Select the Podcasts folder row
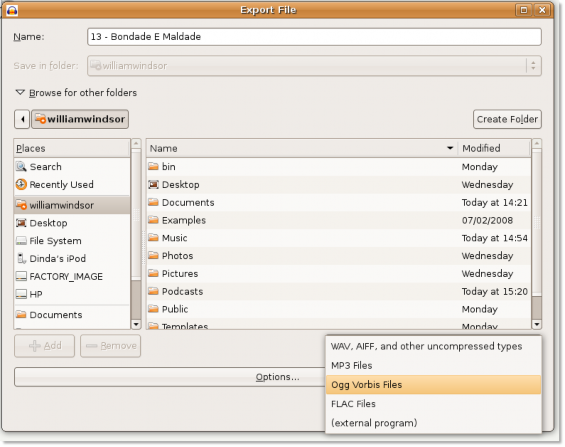565x447 pixels. [339, 291]
